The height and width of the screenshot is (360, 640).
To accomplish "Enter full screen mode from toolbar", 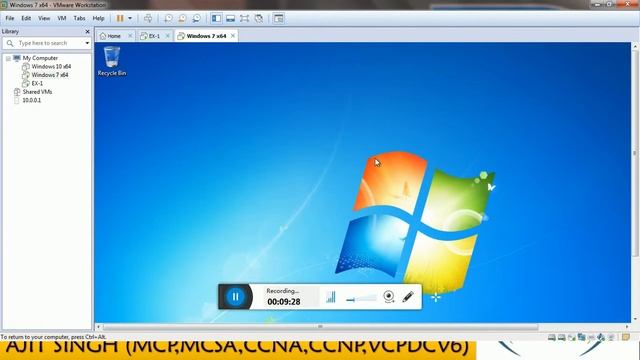I will click(244, 18).
